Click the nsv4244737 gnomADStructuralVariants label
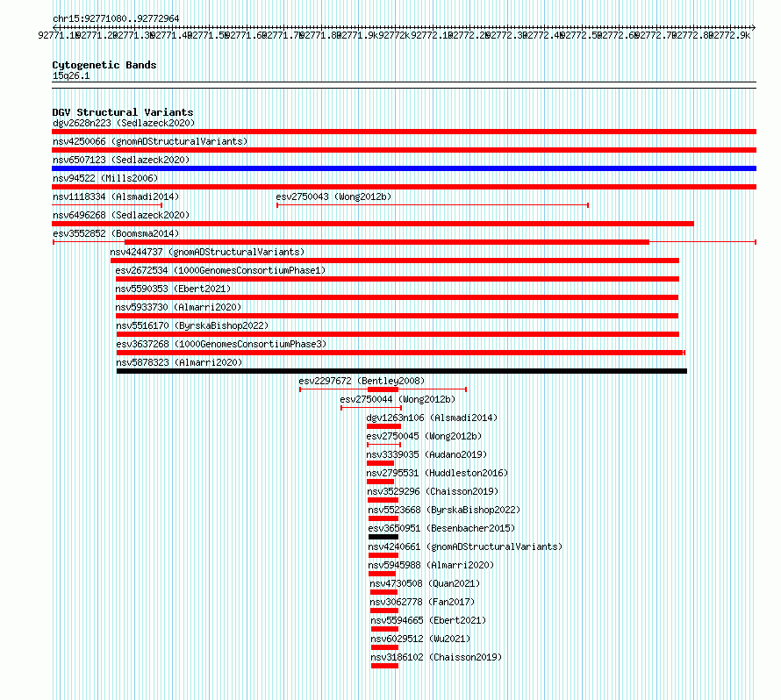781x700 pixels. point(207,252)
